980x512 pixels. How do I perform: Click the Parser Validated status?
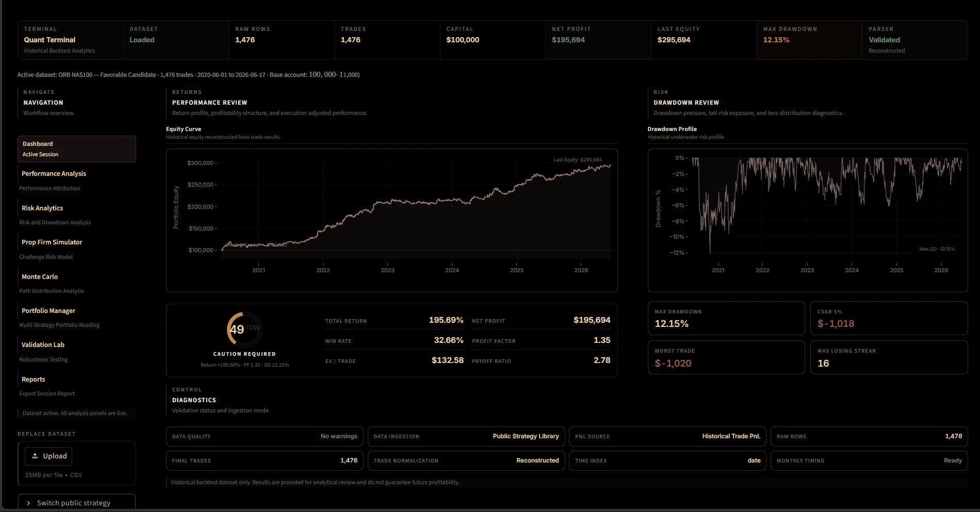pos(884,40)
